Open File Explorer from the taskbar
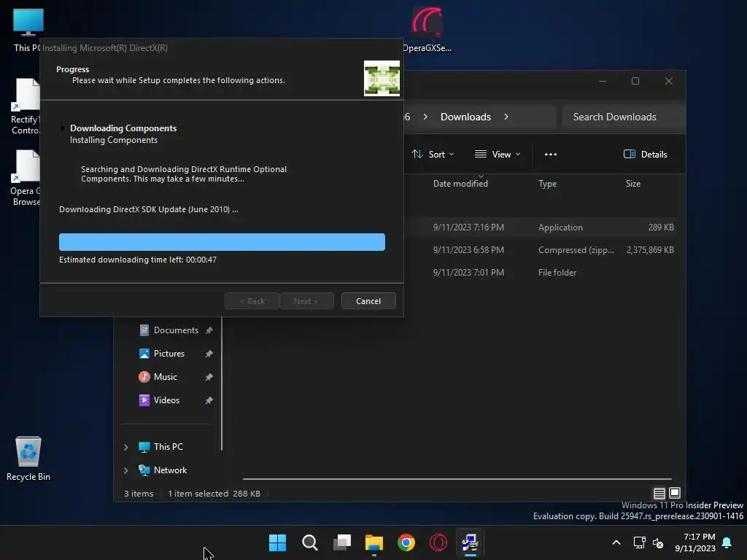 (x=374, y=542)
